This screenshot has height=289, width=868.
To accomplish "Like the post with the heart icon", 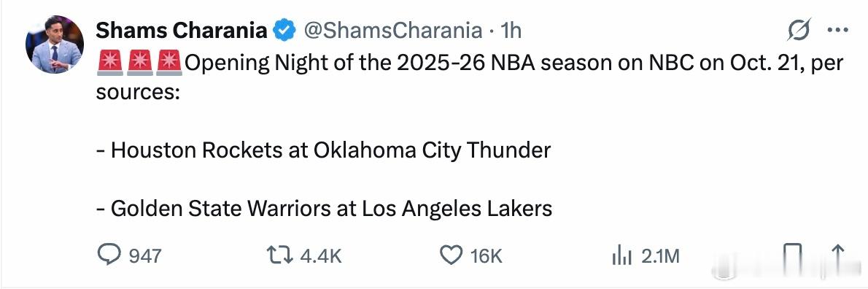I will pyautogui.click(x=452, y=255).
